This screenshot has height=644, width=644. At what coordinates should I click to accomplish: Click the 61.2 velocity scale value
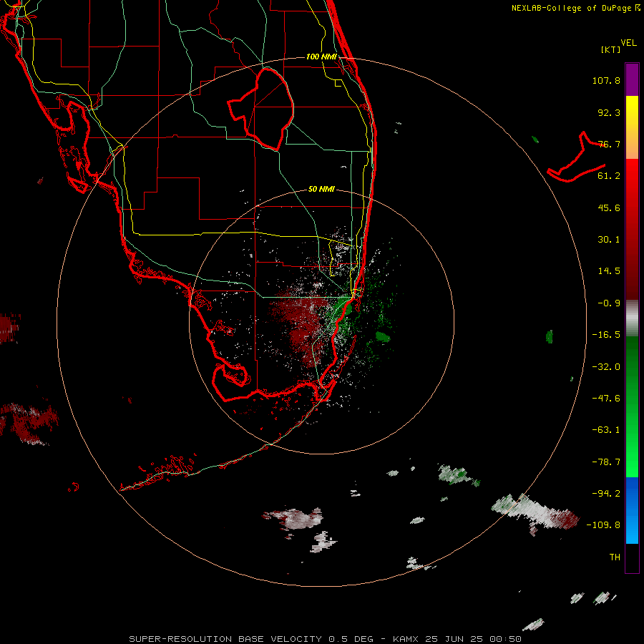coord(609,176)
